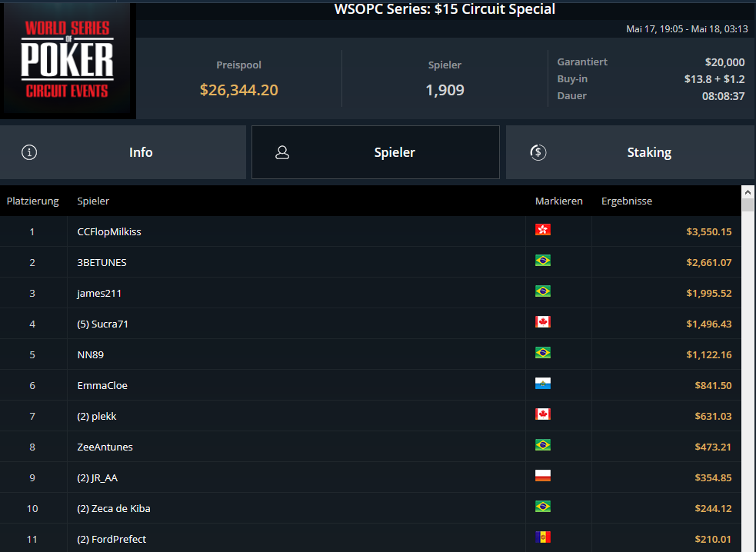This screenshot has width=756, height=552.
Task: Click the scrollbar up arrow
Action: (748, 192)
